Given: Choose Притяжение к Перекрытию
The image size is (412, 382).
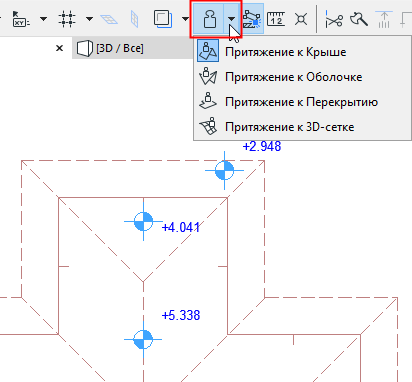Looking at the screenshot, I should click(x=302, y=102).
